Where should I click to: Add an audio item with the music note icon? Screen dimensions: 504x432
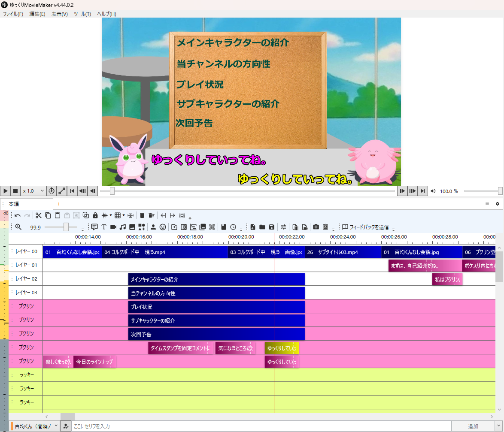click(122, 227)
